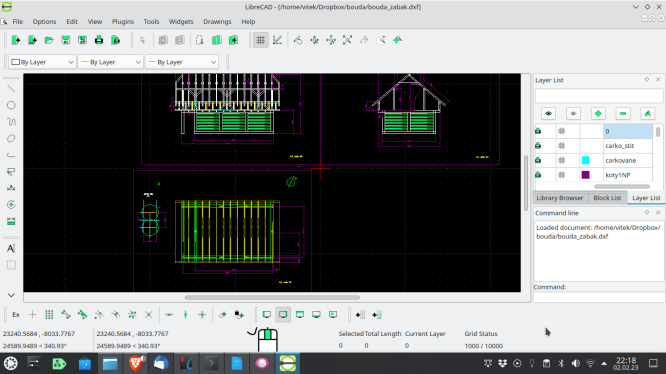The image size is (666, 374).
Task: Toggle Snap on Grid button
Action: coord(49,315)
